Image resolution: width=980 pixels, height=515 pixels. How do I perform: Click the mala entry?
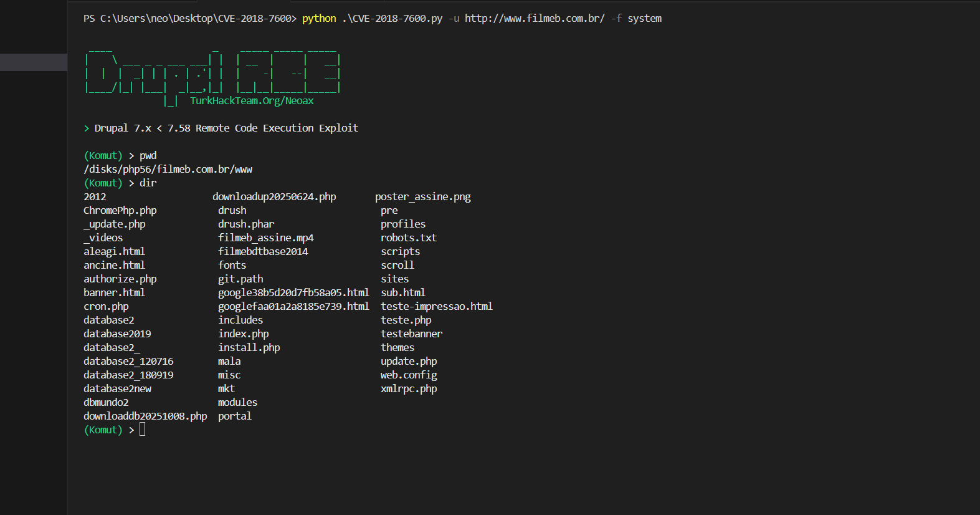[229, 362]
